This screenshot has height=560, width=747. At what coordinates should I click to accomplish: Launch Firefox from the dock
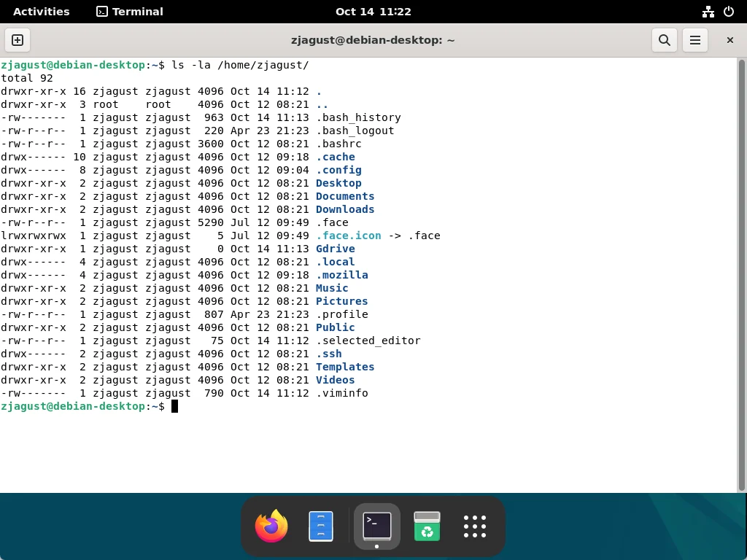pyautogui.click(x=271, y=526)
